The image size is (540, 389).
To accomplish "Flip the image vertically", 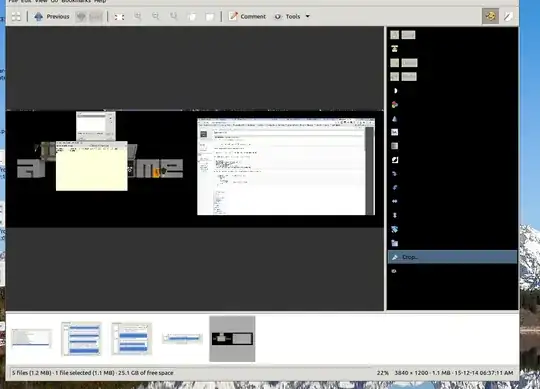I will click(x=395, y=215).
